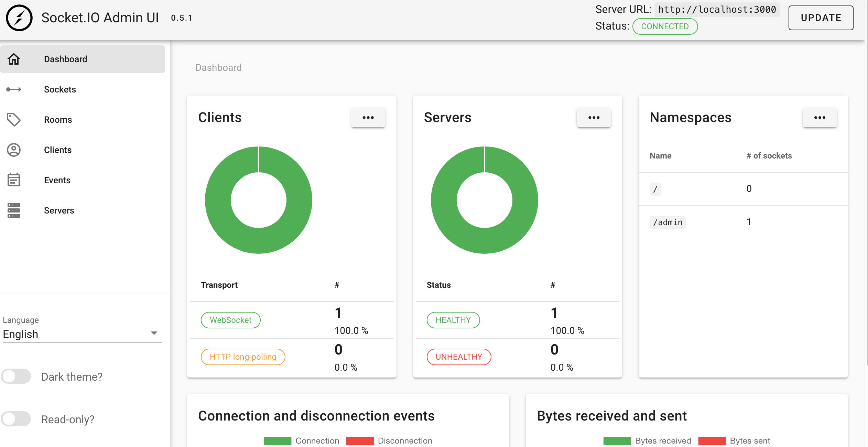Click the UPDATE button
868x447 pixels.
(x=821, y=18)
